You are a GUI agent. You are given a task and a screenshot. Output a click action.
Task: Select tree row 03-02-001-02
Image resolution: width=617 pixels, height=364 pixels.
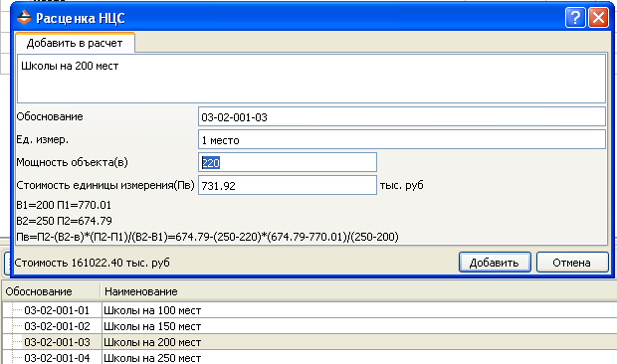click(57, 326)
